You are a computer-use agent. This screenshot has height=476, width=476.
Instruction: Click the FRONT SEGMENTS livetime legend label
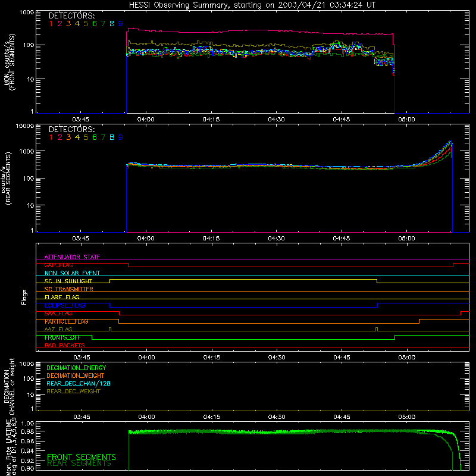click(82, 457)
